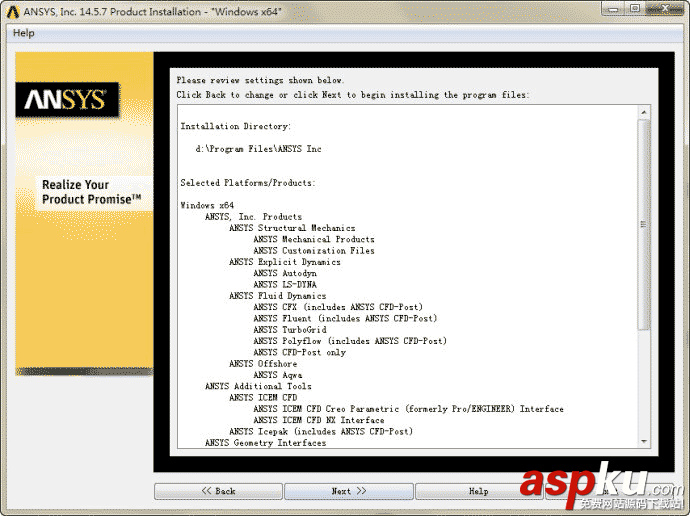Minimize the installer window
The width and height of the screenshot is (690, 516).
tap(614, 9)
